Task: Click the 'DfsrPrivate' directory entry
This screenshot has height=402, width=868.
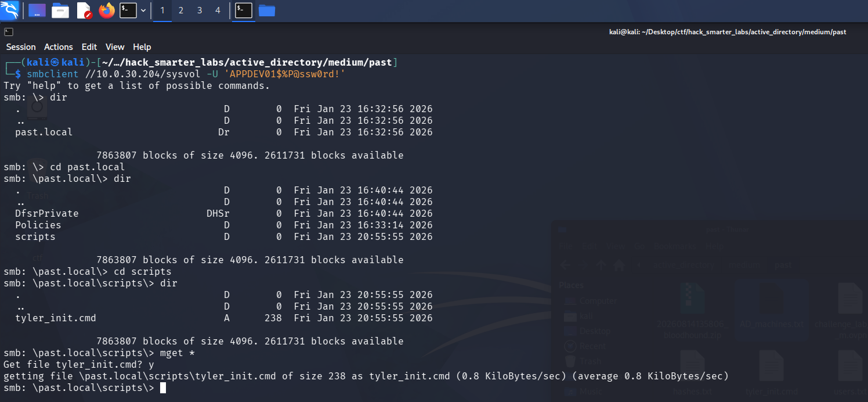Action: [x=47, y=213]
